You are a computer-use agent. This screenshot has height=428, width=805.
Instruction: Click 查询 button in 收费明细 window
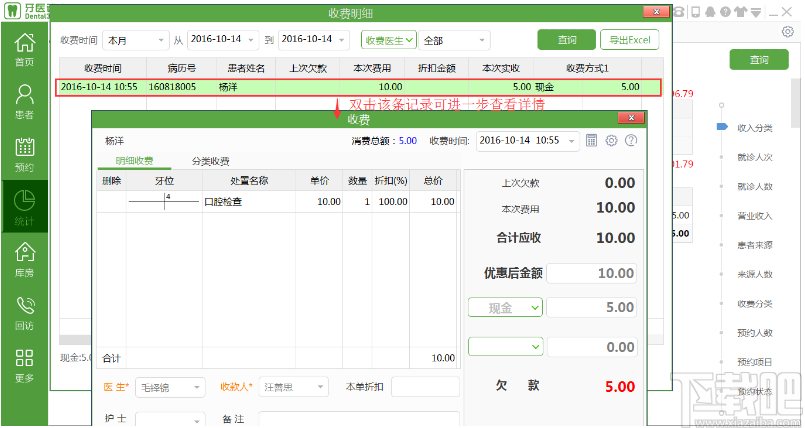[567, 40]
